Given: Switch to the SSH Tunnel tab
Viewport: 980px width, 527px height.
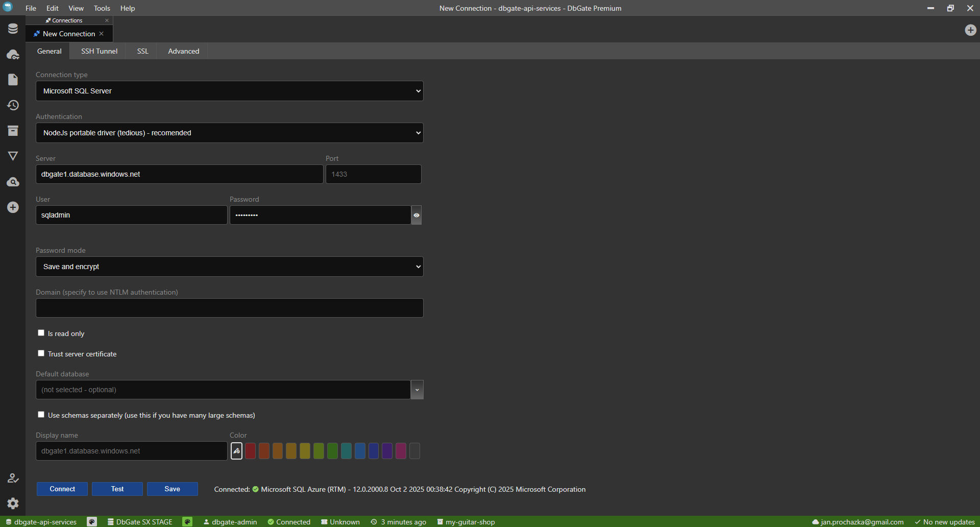Looking at the screenshot, I should click(x=99, y=51).
